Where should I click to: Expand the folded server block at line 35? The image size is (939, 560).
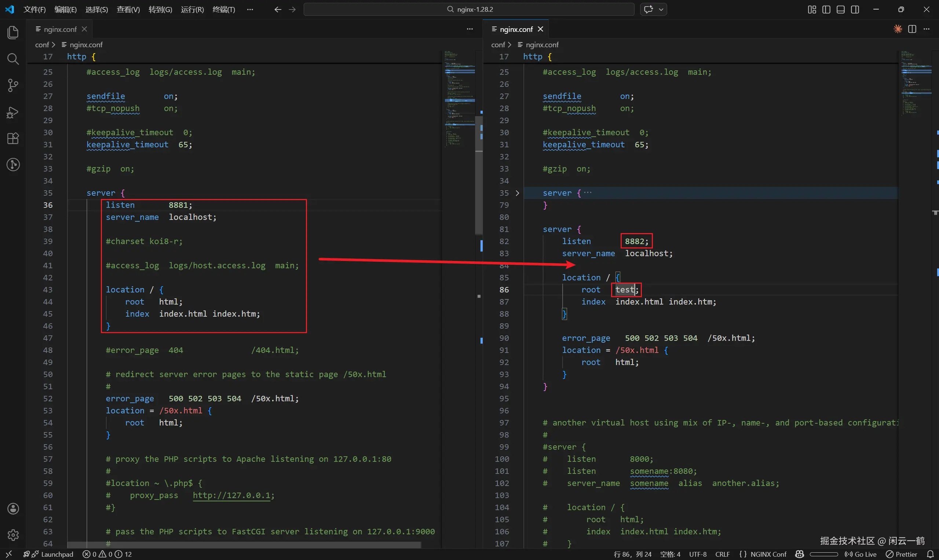[x=517, y=193]
